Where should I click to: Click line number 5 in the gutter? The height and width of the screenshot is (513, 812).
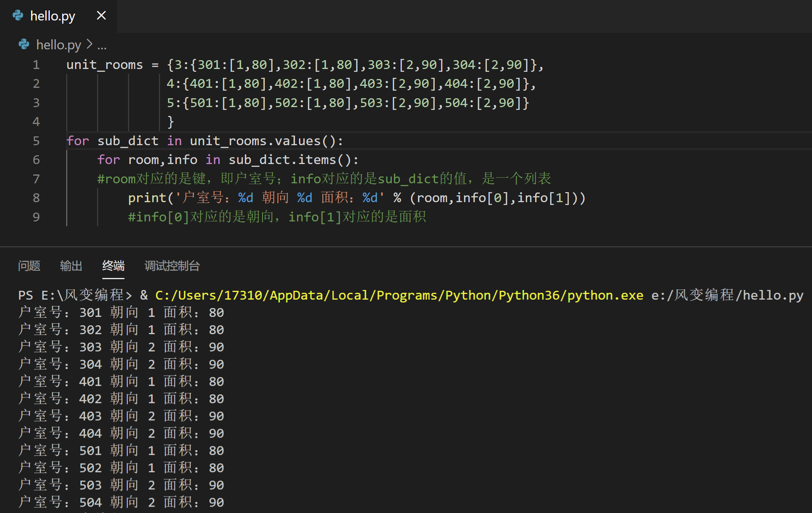(x=36, y=141)
